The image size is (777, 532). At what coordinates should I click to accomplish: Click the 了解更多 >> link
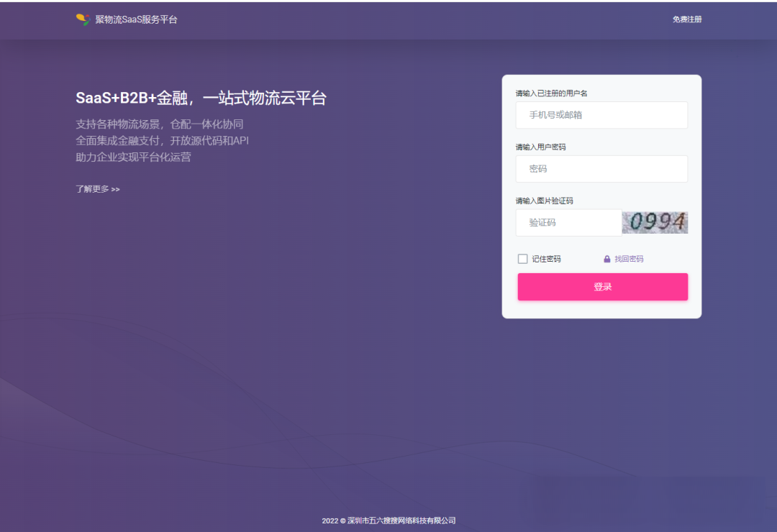(98, 189)
